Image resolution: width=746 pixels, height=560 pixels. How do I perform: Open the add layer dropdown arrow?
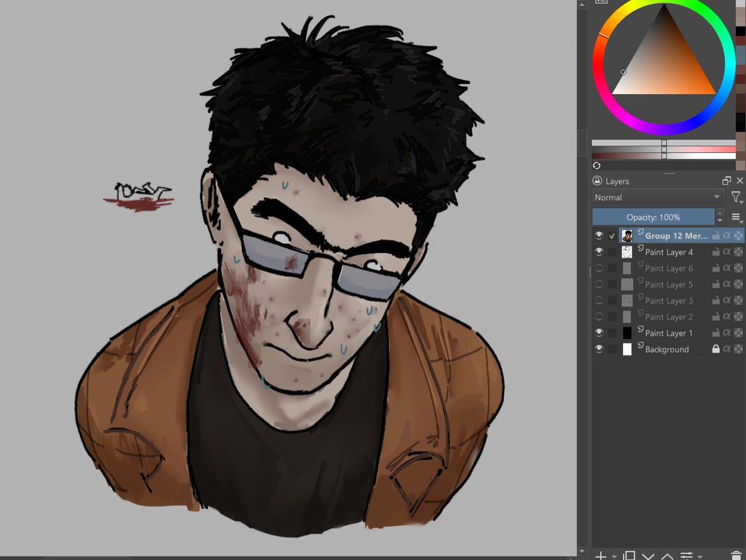(614, 556)
